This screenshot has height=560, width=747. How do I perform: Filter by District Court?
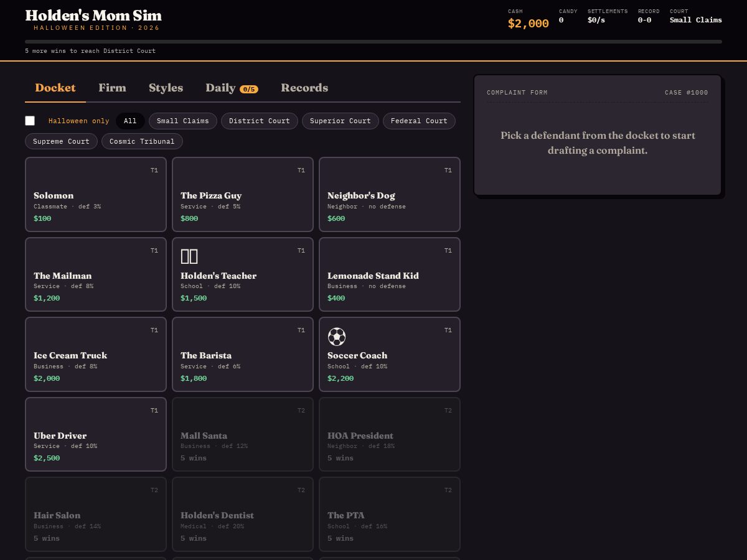point(260,121)
